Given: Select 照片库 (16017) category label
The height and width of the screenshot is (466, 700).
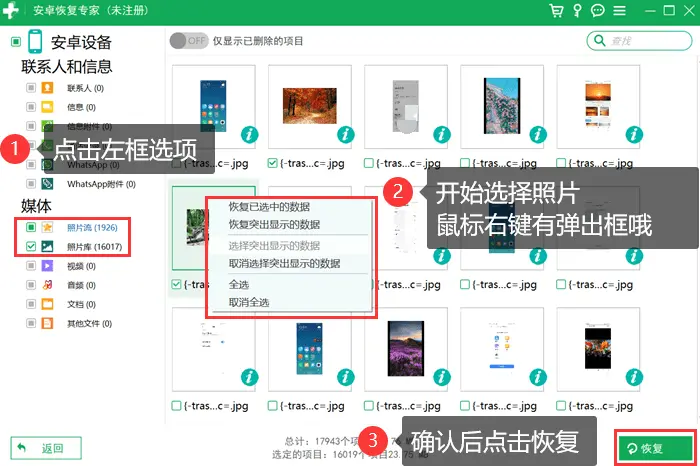Looking at the screenshot, I should point(95,247).
